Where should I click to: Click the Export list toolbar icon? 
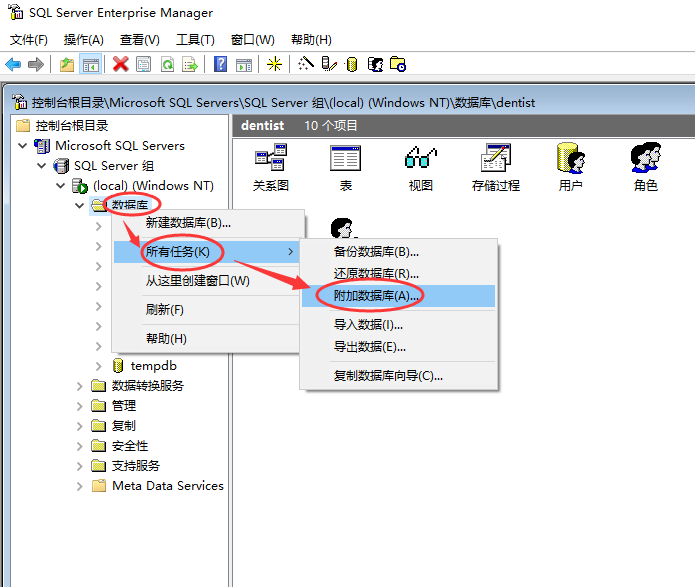[x=190, y=65]
